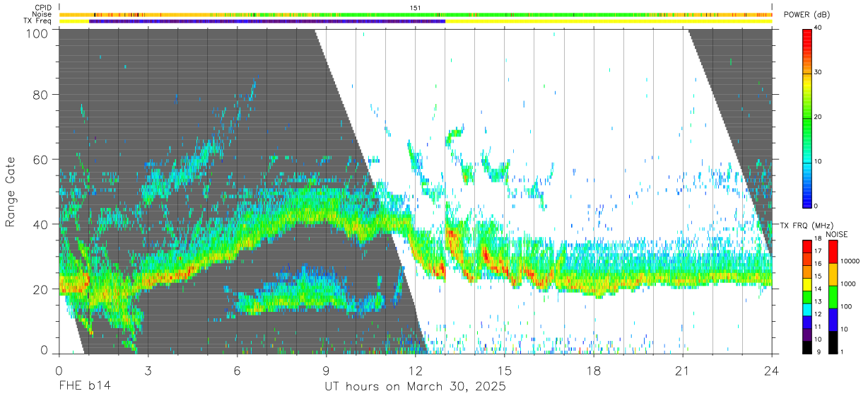Image resolution: width=868 pixels, height=401 pixels.
Task: Click UT hour tick label 6
Action: point(237,371)
